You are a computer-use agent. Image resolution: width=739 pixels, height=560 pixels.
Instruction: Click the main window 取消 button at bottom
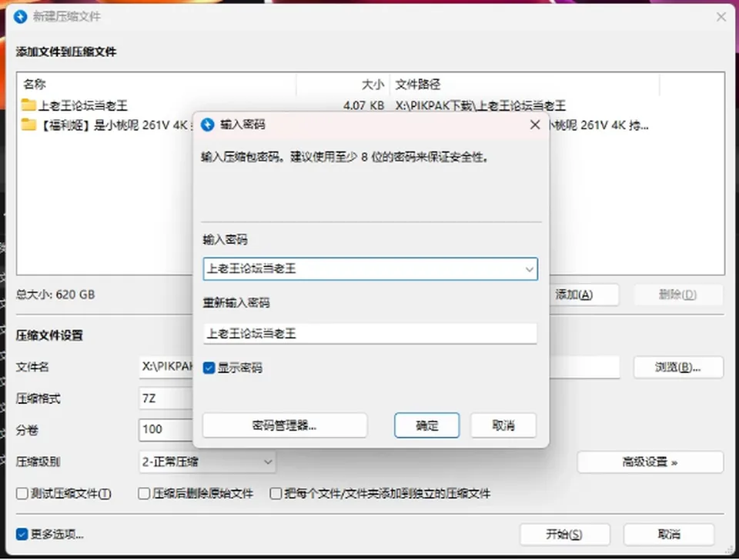[669, 535]
